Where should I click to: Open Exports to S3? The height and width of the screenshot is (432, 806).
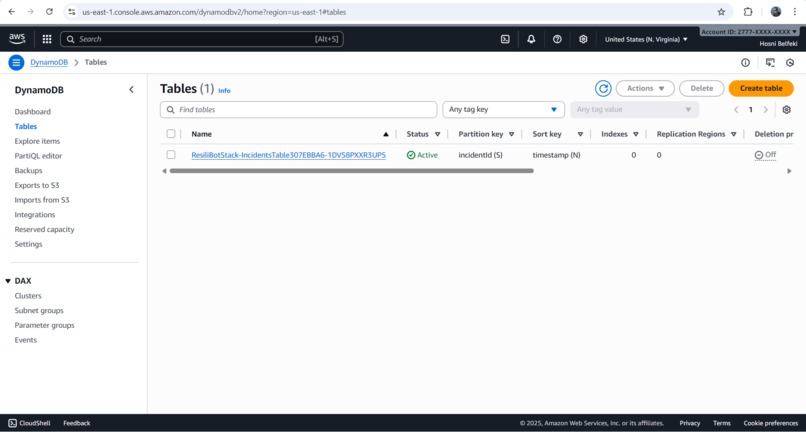point(37,185)
